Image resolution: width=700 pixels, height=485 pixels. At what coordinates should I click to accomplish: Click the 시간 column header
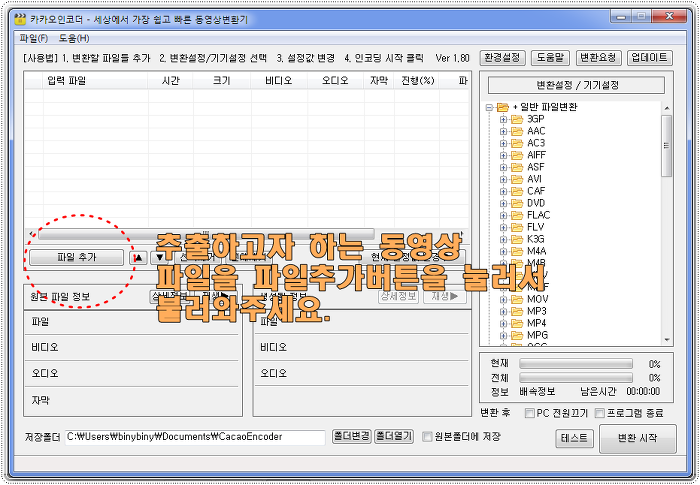tap(171, 81)
